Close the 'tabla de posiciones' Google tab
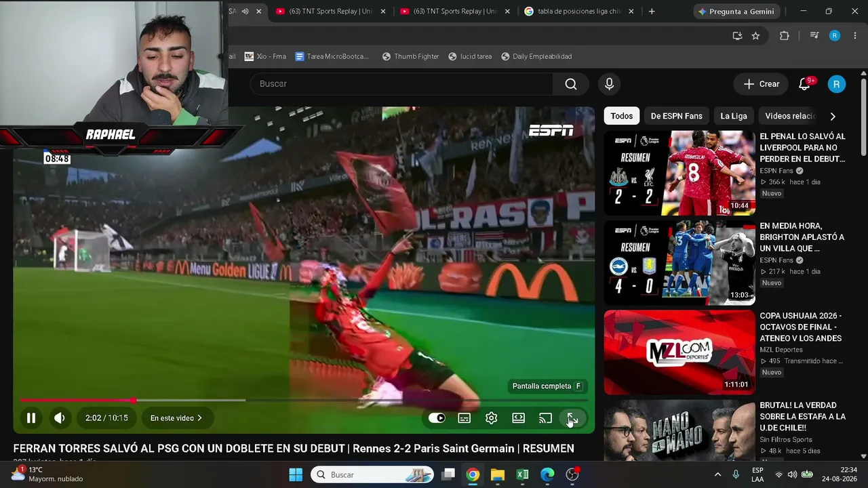This screenshot has height=488, width=868. tap(631, 12)
